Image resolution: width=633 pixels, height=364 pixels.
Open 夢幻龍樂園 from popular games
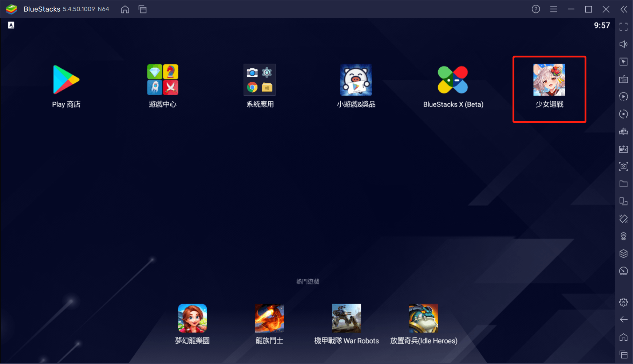tap(192, 318)
